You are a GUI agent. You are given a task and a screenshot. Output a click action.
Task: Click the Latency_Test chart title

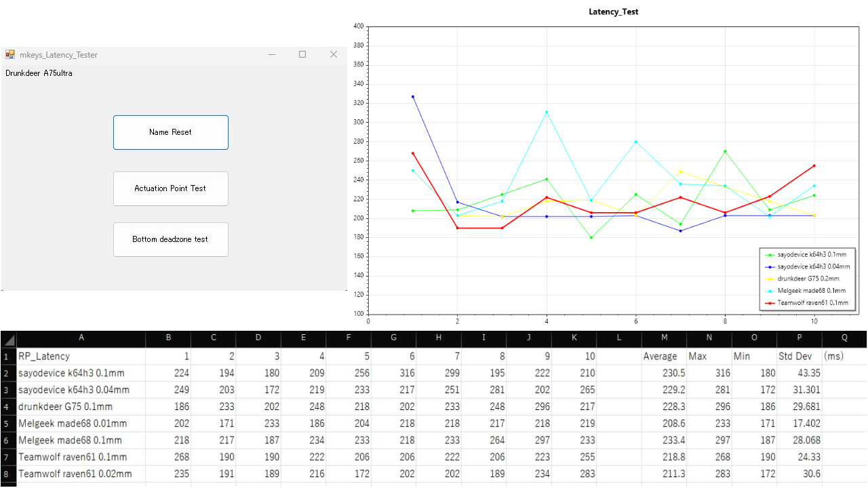click(614, 12)
